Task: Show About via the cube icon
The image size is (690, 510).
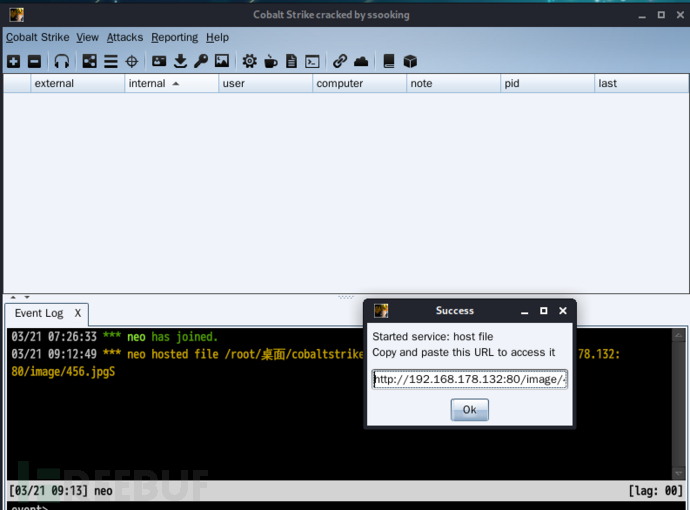Action: click(x=410, y=61)
